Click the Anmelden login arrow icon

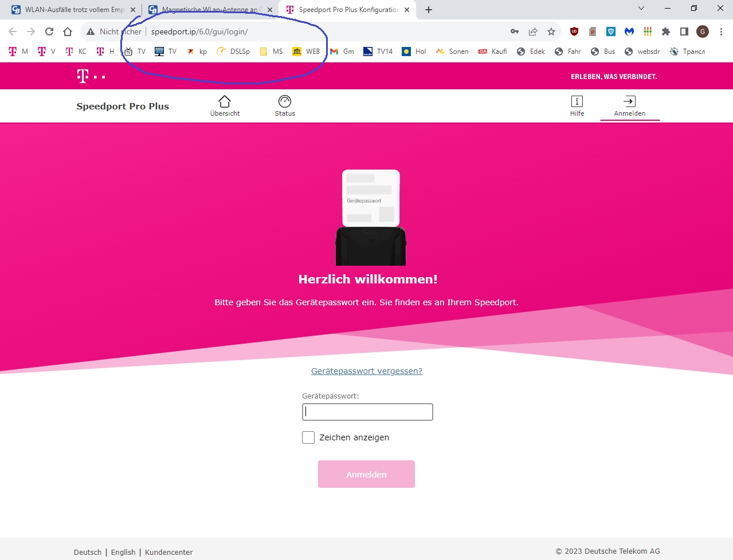tap(629, 101)
